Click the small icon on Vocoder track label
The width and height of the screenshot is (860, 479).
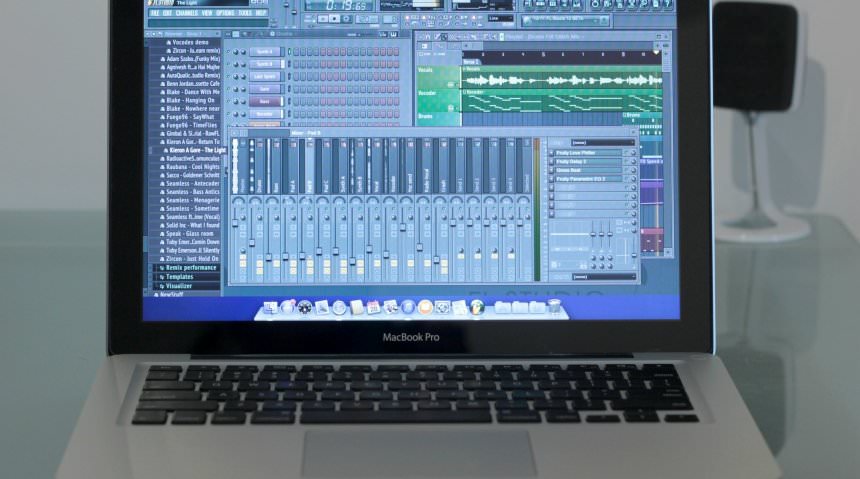coord(451,108)
